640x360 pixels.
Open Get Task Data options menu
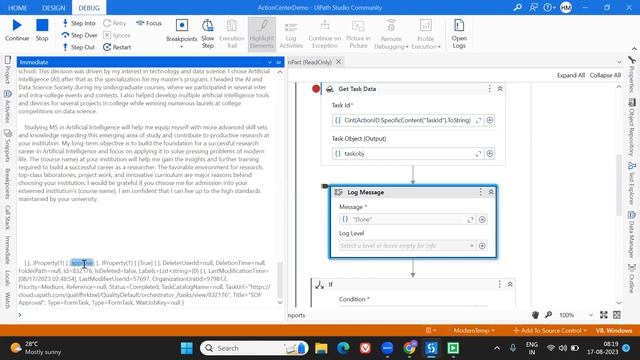(489, 89)
